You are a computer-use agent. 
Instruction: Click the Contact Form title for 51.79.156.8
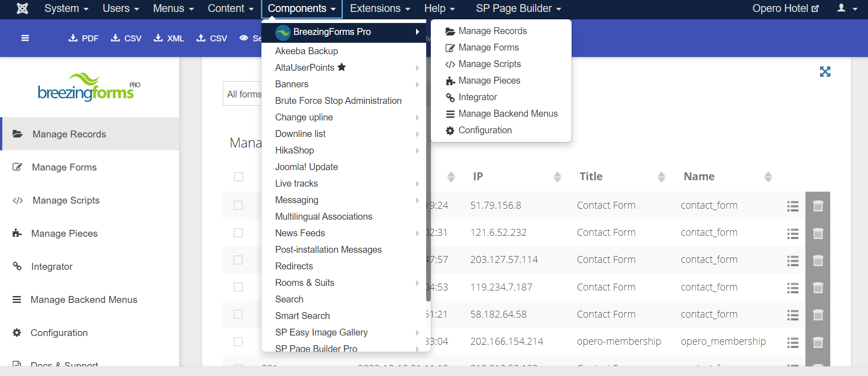point(606,205)
